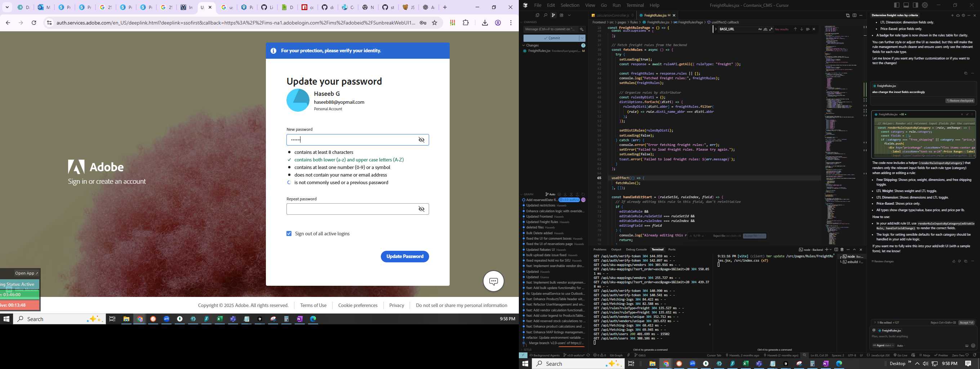This screenshot has width=980, height=369.
Task: Switch to the Ports panel tab
Action: pyautogui.click(x=672, y=250)
